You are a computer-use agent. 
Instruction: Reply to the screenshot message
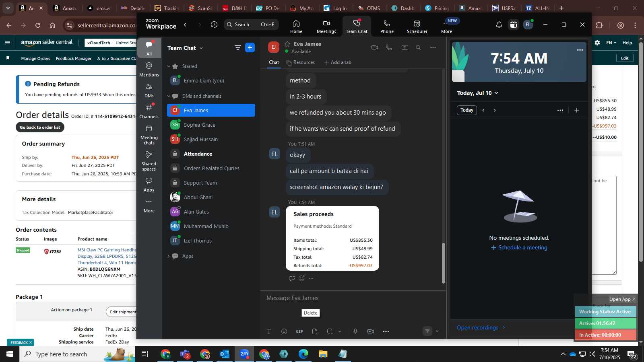tap(292, 278)
